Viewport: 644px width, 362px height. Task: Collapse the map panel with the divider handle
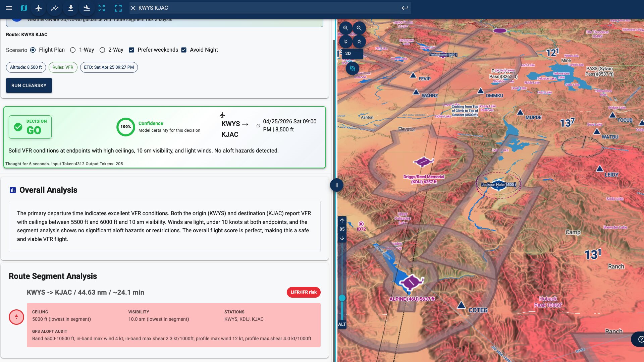point(336,185)
